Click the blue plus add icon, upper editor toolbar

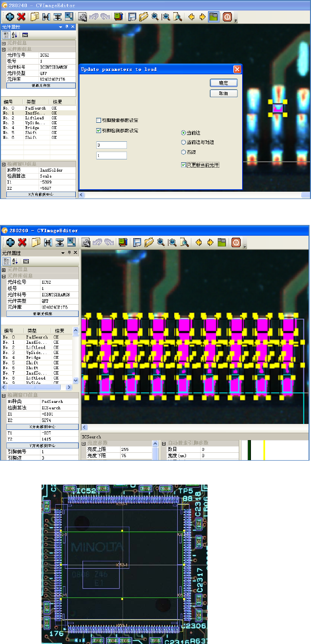point(10,17)
